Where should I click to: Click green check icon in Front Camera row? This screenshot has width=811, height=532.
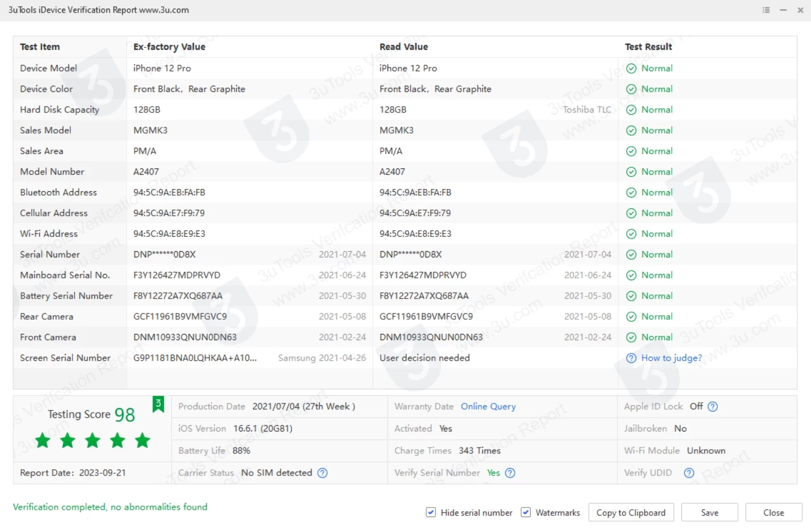[x=631, y=337]
